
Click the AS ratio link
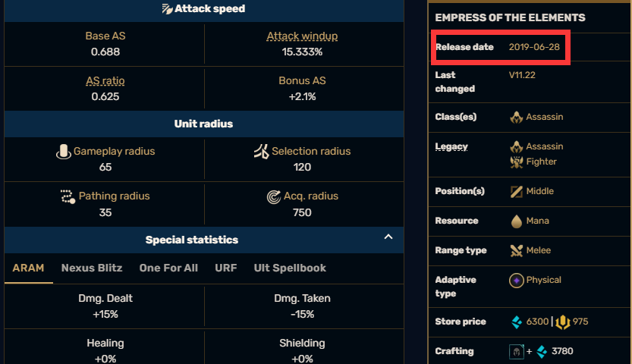[x=105, y=81]
